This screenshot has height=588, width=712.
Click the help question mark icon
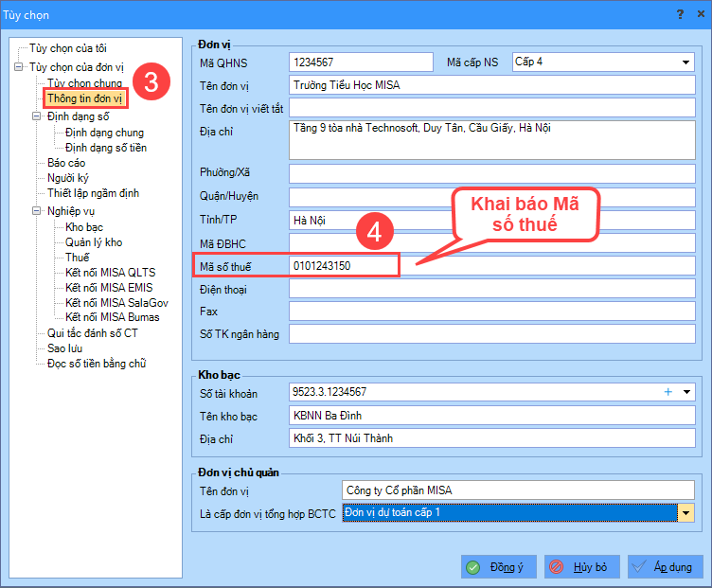point(677,14)
